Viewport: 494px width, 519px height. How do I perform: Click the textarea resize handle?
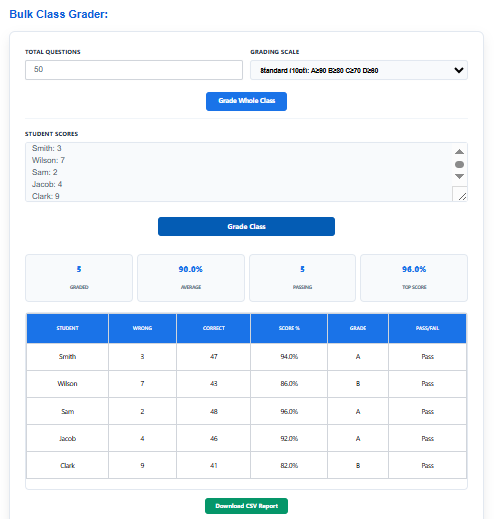462,197
